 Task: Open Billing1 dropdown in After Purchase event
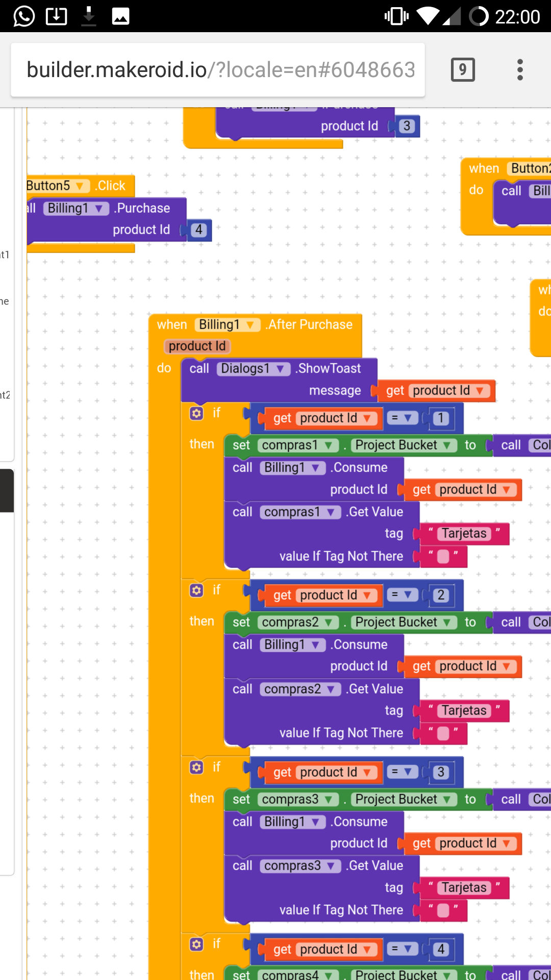pos(228,325)
